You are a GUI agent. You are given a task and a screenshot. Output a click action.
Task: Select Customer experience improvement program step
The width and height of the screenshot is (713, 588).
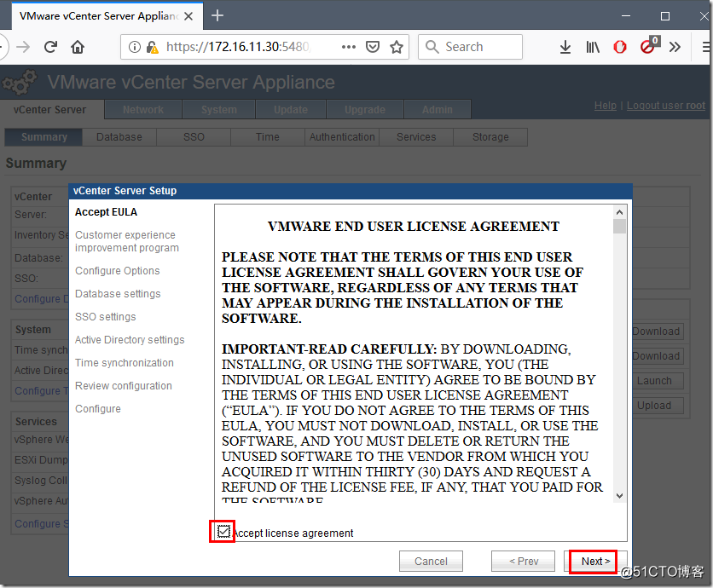127,241
